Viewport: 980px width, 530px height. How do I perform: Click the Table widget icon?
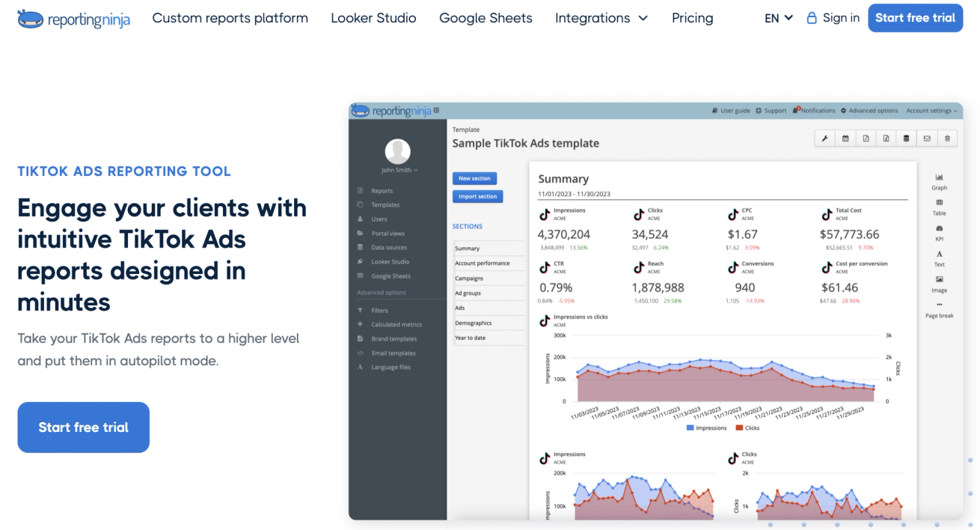pos(939,204)
